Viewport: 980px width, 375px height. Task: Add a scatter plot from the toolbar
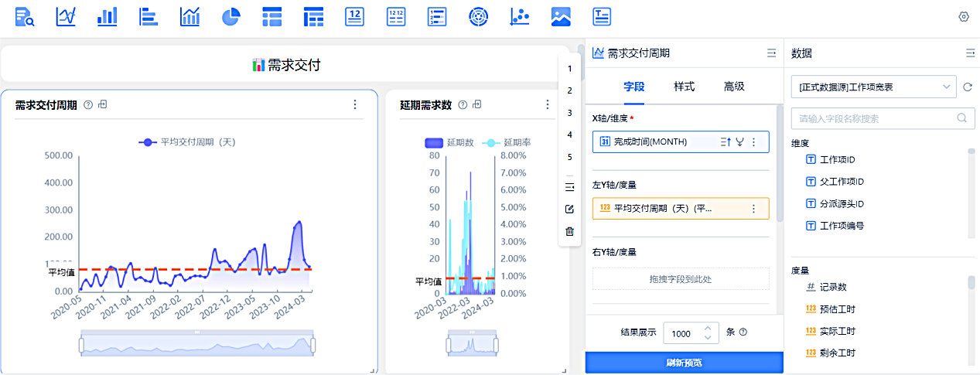(x=520, y=16)
